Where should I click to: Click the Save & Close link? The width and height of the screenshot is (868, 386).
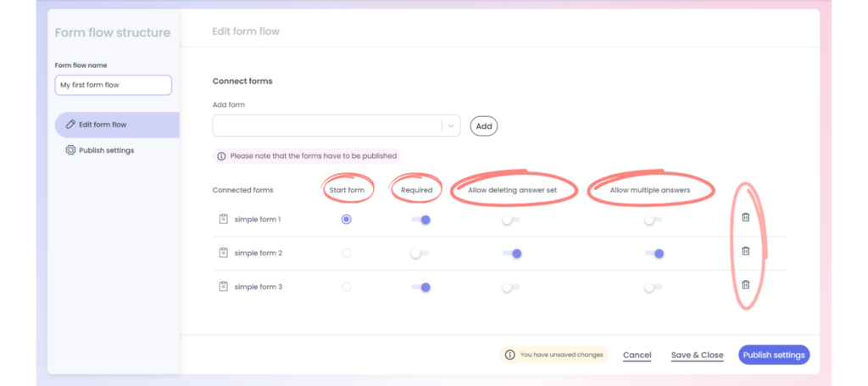point(697,355)
